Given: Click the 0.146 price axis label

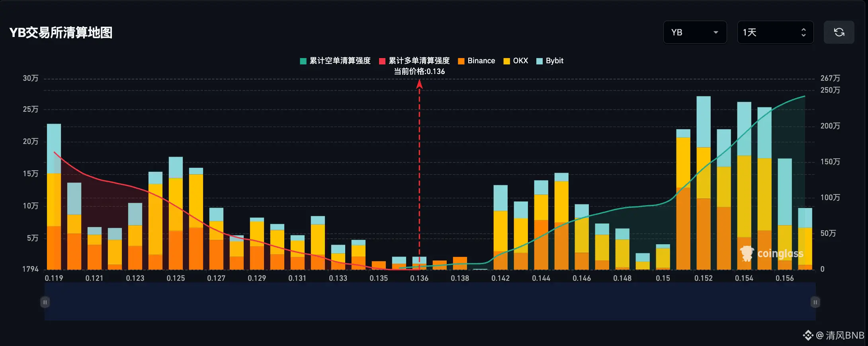Looking at the screenshot, I should pos(582,278).
